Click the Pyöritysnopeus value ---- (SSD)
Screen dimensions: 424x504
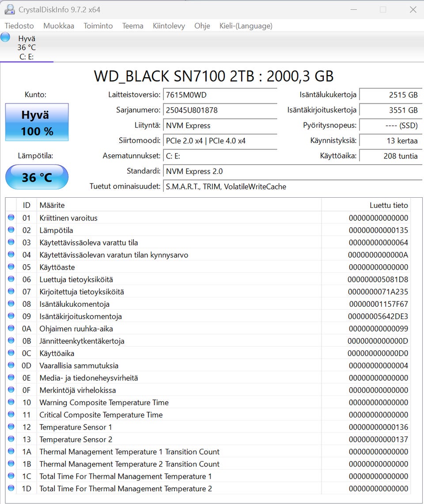coord(390,125)
